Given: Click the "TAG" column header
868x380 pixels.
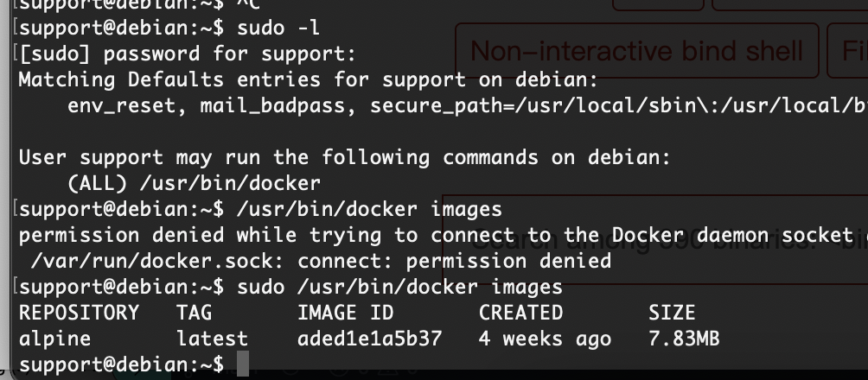Looking at the screenshot, I should point(194,312).
